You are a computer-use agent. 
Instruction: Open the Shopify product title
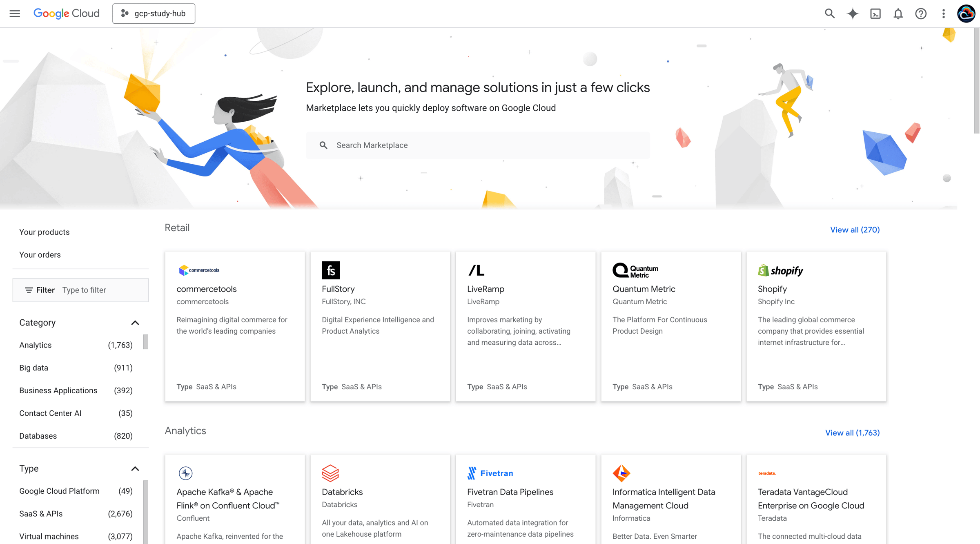click(772, 289)
